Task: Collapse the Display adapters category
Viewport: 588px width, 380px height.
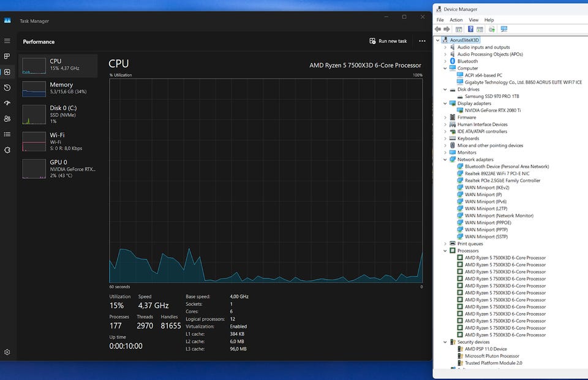Action: pos(445,104)
